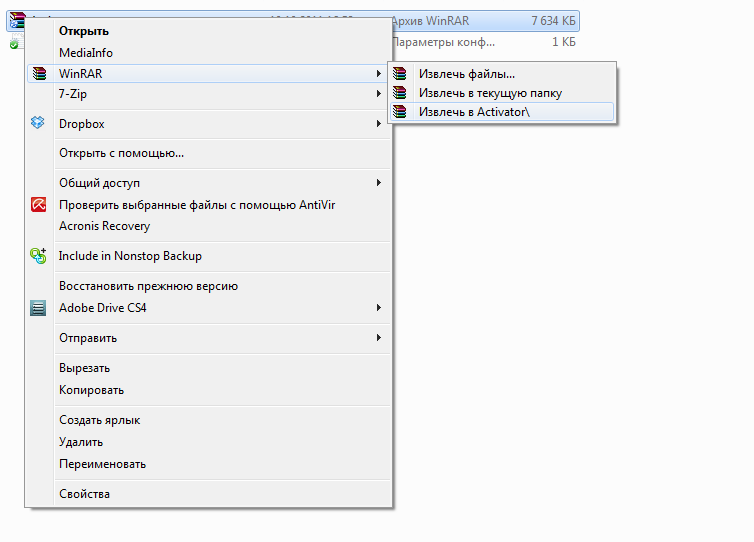Choose 'Include in Nonstop Backup'

[x=130, y=256]
